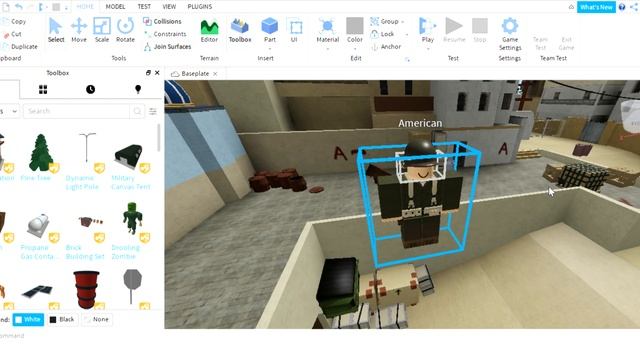Toggle Join Surfaces

167,47
